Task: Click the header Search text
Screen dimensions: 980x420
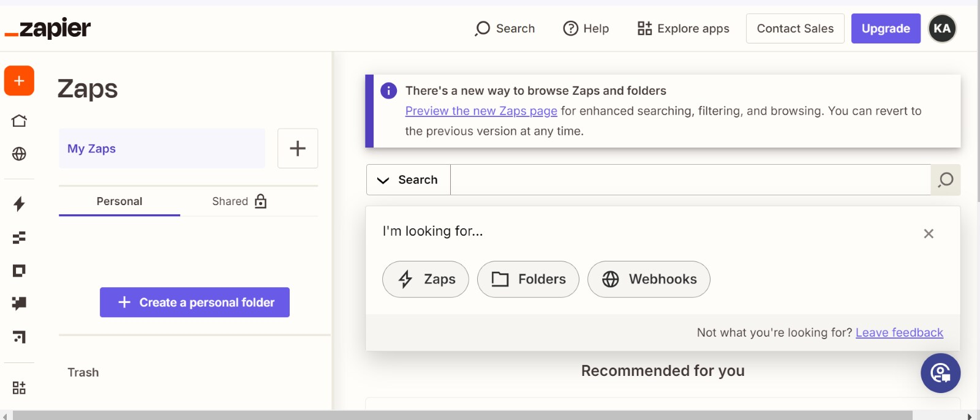Action: point(515,29)
